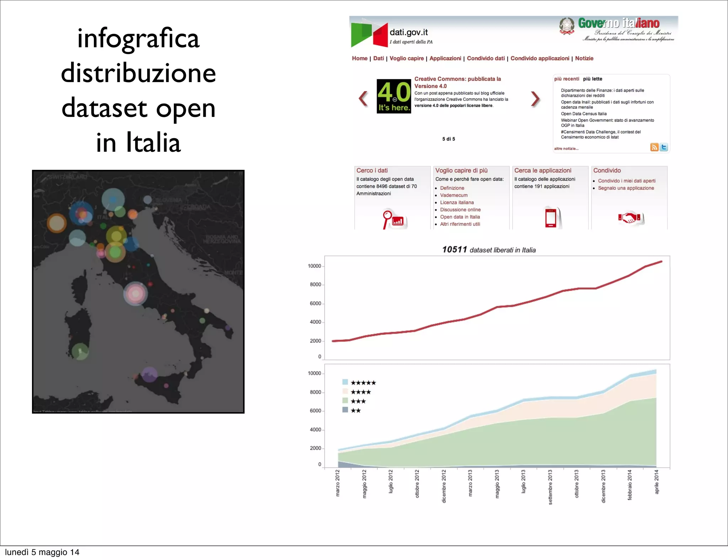Click the Creative Commons 4.0 thumbnail
The width and height of the screenshot is (728, 560).
(x=394, y=96)
